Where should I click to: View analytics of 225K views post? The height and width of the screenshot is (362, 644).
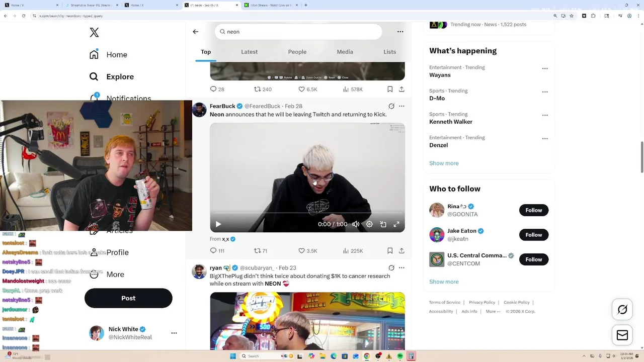(353, 250)
